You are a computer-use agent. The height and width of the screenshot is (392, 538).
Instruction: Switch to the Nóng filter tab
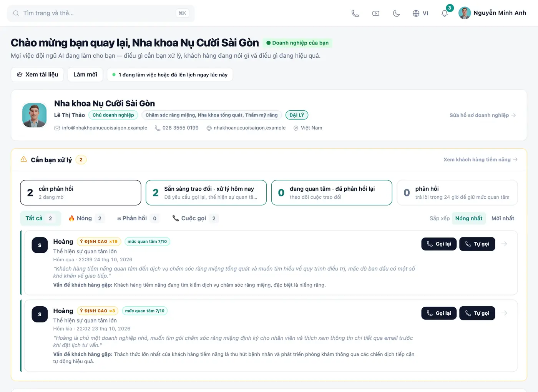point(86,218)
